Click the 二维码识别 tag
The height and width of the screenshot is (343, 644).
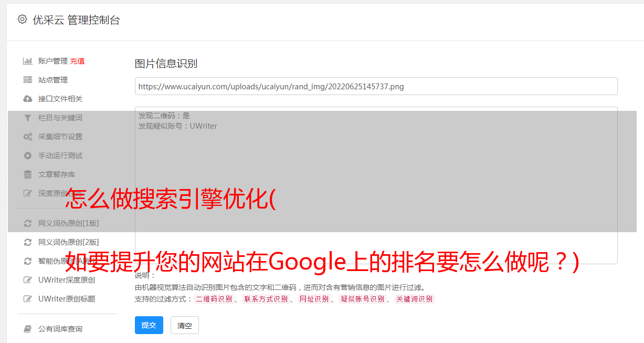pos(214,299)
